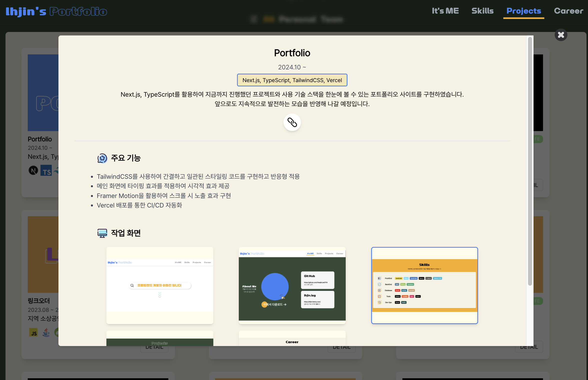Screen dimensions: 588x380
Task: Click the 주요 기능 heading
Action: tap(126, 158)
